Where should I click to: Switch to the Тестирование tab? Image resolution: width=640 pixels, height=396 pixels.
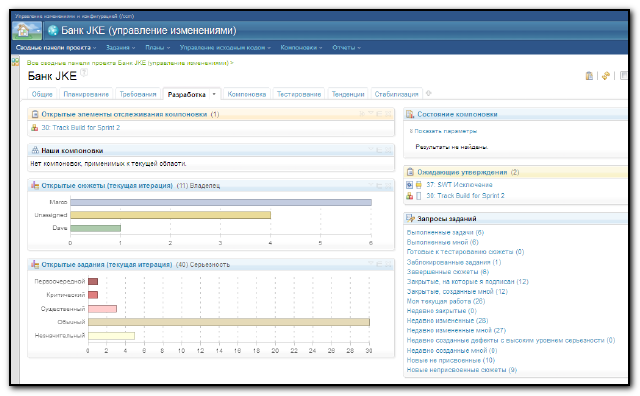click(299, 94)
